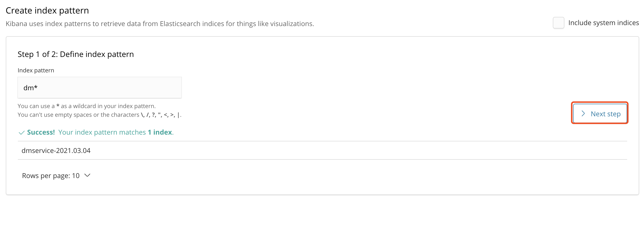The height and width of the screenshot is (234, 644).
Task: Click 'Your index pattern matches' message
Action: 102,132
